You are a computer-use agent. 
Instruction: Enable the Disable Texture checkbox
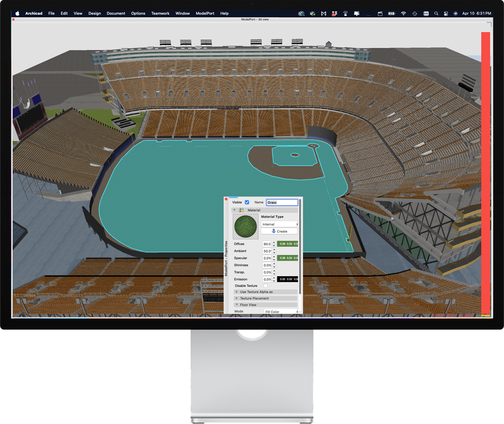[x=266, y=286]
